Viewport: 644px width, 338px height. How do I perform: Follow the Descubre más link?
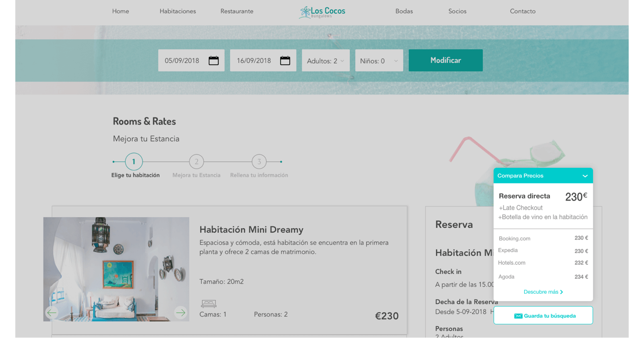pyautogui.click(x=543, y=292)
